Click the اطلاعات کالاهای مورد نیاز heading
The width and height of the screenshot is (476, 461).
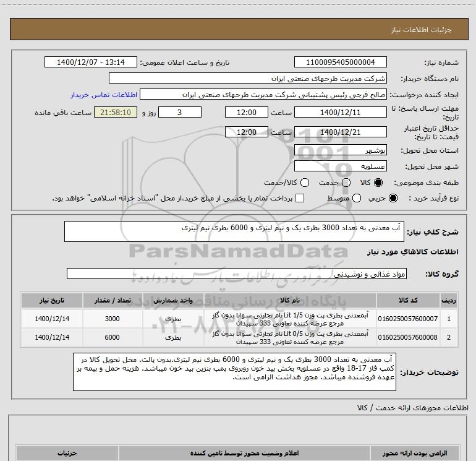click(412, 252)
